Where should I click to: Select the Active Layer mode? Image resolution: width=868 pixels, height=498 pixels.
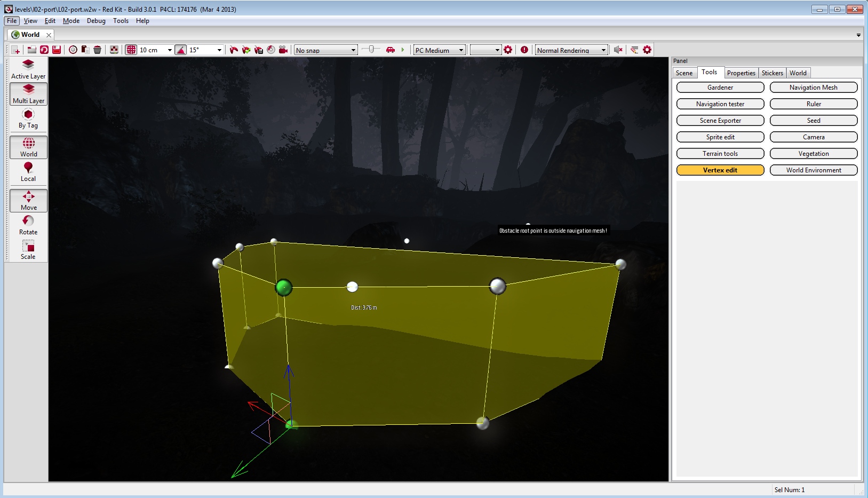28,69
